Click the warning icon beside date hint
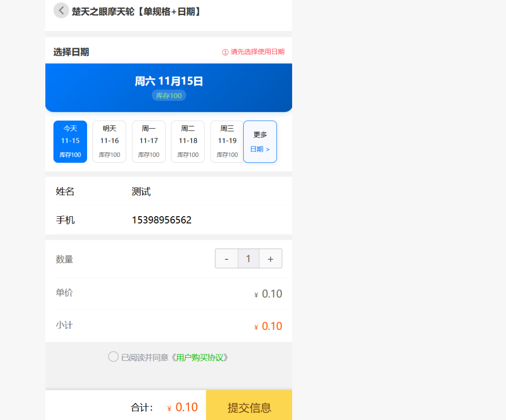 (225, 52)
